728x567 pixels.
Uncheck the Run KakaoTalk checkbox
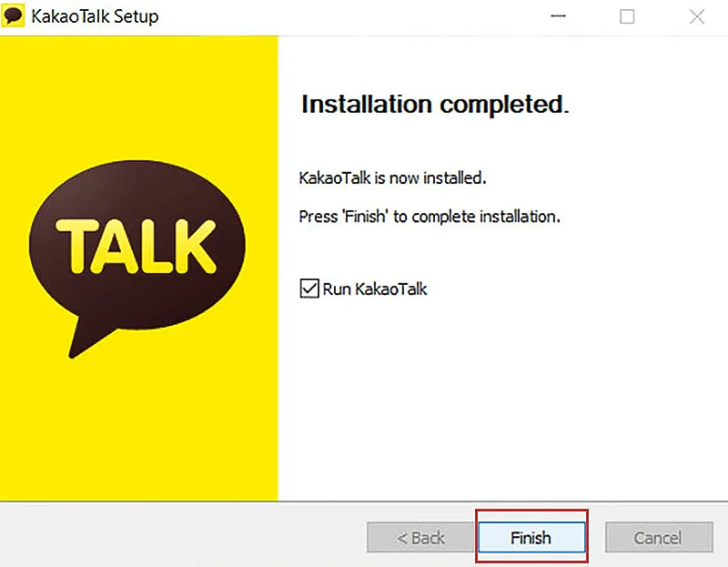308,289
